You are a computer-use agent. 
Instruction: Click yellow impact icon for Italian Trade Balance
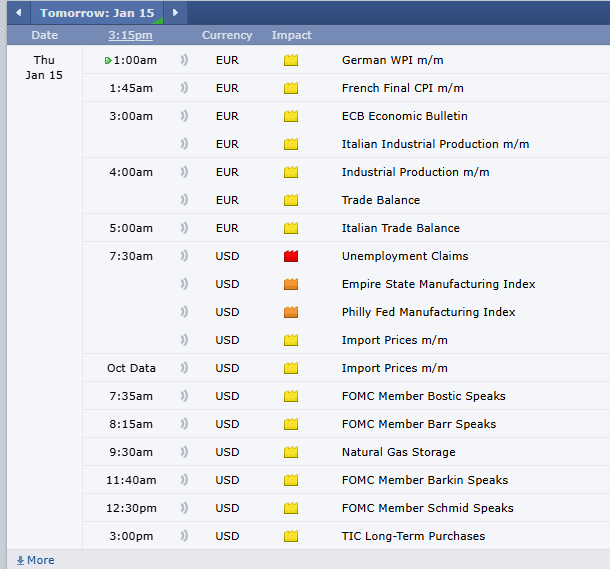click(x=291, y=228)
